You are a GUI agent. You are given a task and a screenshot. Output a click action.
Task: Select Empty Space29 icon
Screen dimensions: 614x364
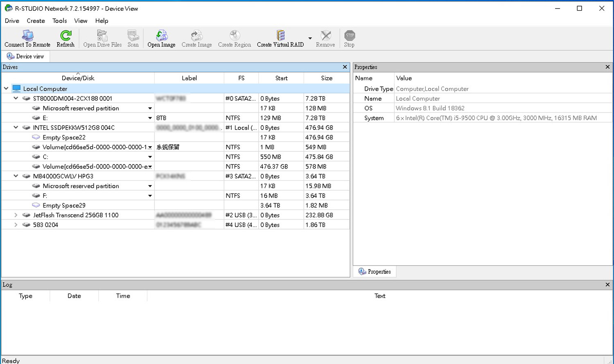(36, 205)
